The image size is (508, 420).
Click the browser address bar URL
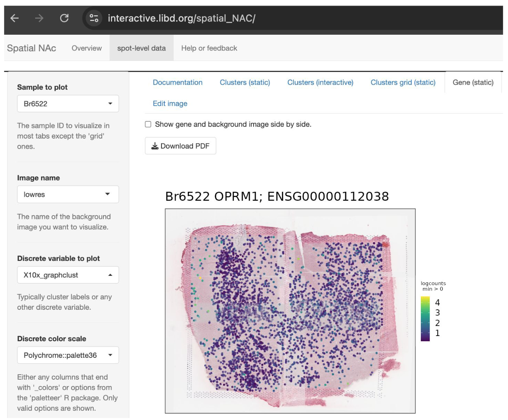point(181,18)
